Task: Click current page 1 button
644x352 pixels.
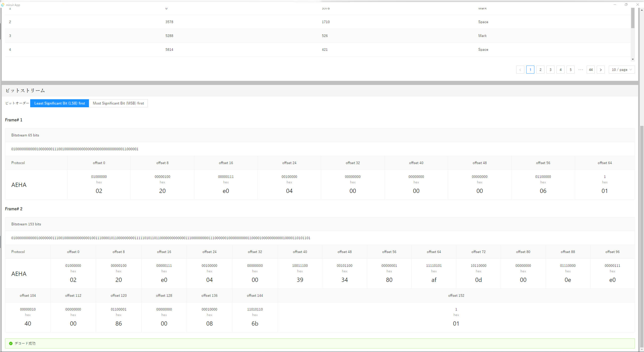Action: [x=530, y=70]
